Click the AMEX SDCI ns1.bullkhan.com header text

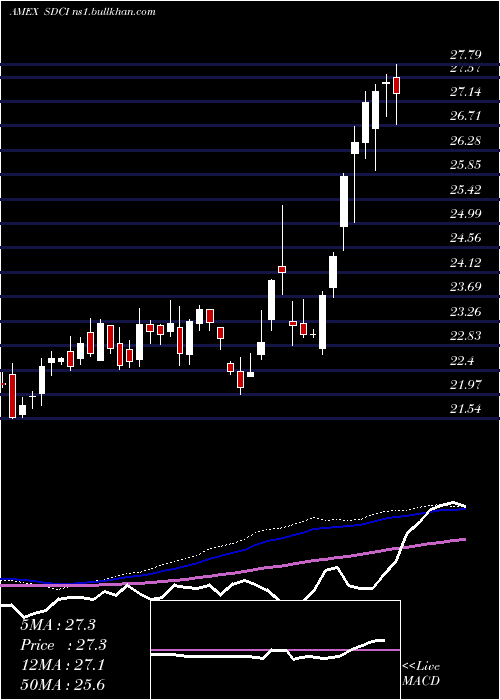click(x=82, y=12)
